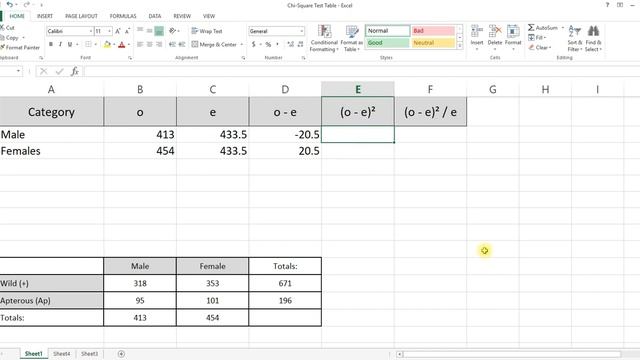Image resolution: width=640 pixels, height=360 pixels.
Task: Click the formula bar Cancel X icon
Action: coord(44,71)
